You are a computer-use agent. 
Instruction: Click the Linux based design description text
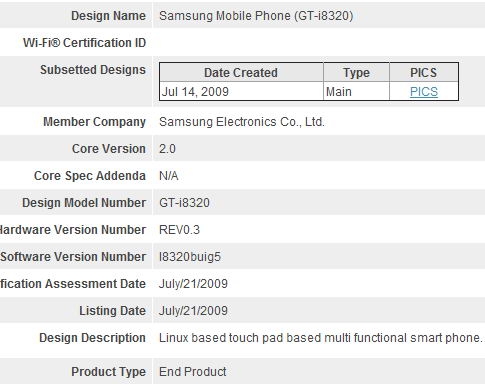[321, 338]
